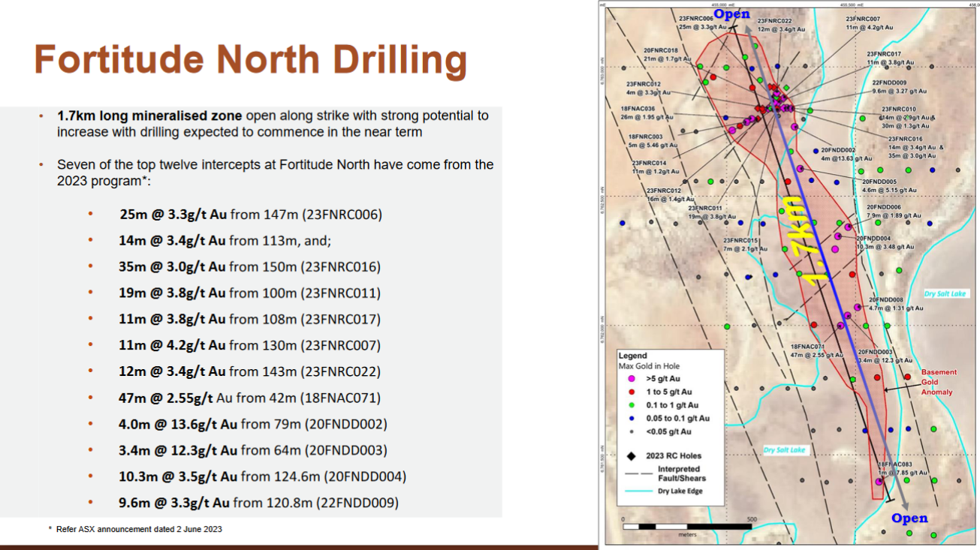Image resolution: width=980 pixels, height=550 pixels.
Task: Click map label 18FNAC036 26m @ 1.95 g/t Au
Action: click(647, 113)
